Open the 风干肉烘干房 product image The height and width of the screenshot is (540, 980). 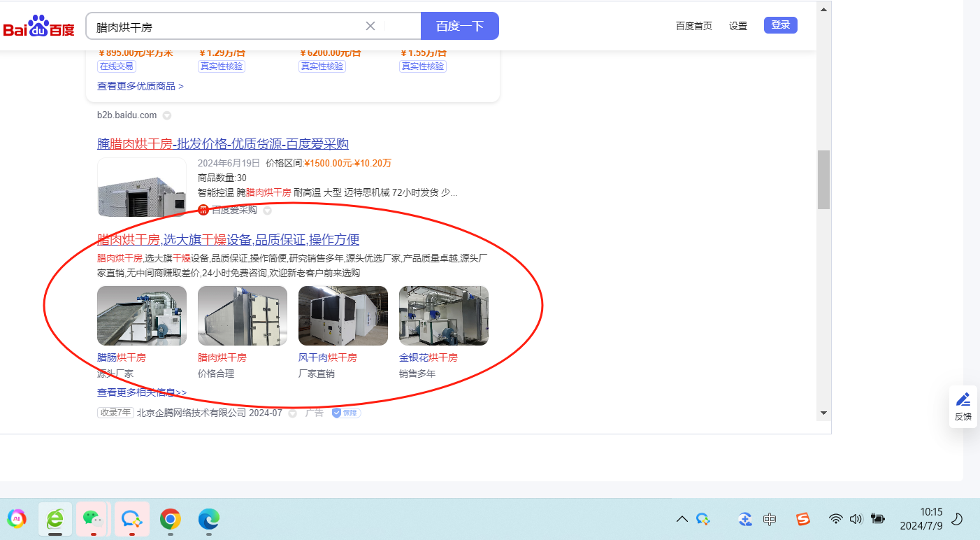coord(343,315)
